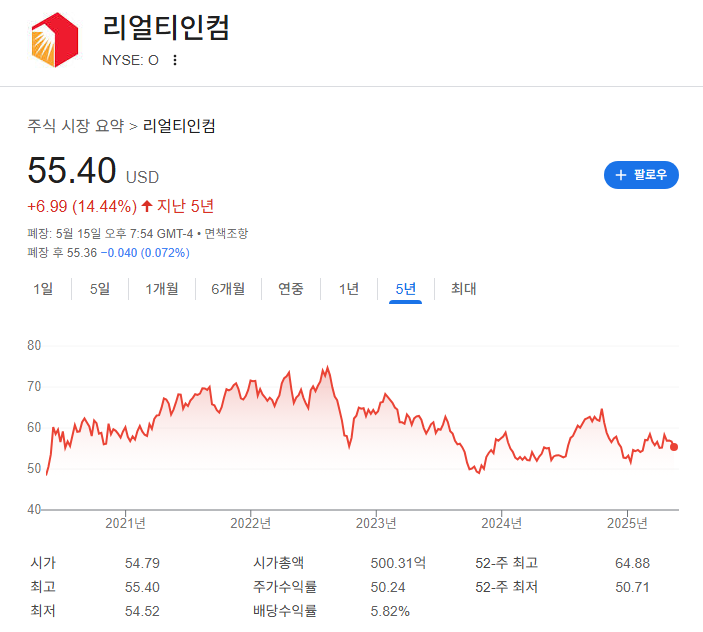Click the 52-주 최저 value 50.71

pos(632,587)
